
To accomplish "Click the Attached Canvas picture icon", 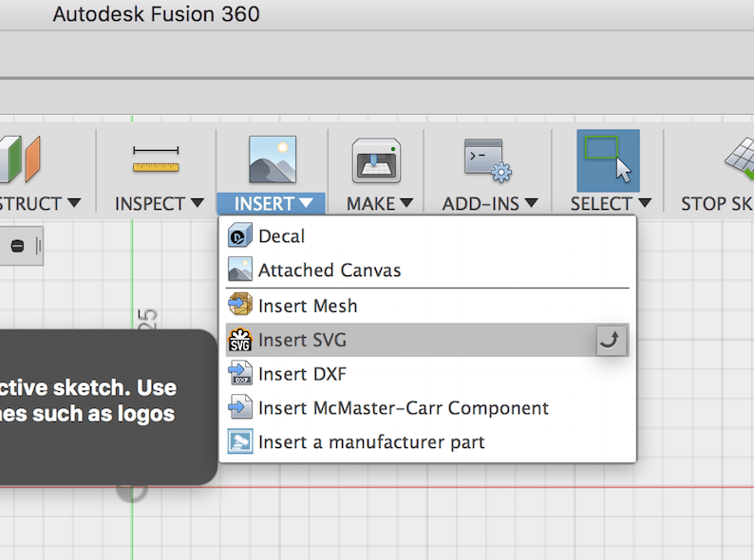I will (x=240, y=270).
